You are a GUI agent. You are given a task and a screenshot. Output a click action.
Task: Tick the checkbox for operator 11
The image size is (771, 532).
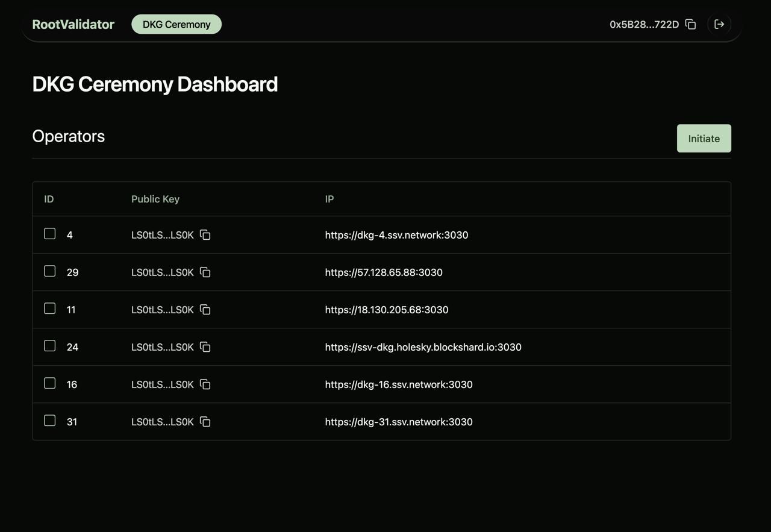[50, 308]
